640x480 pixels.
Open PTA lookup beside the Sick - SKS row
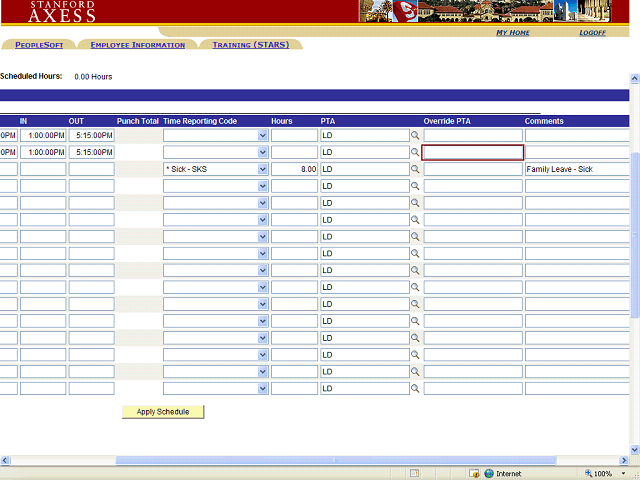pyautogui.click(x=415, y=169)
